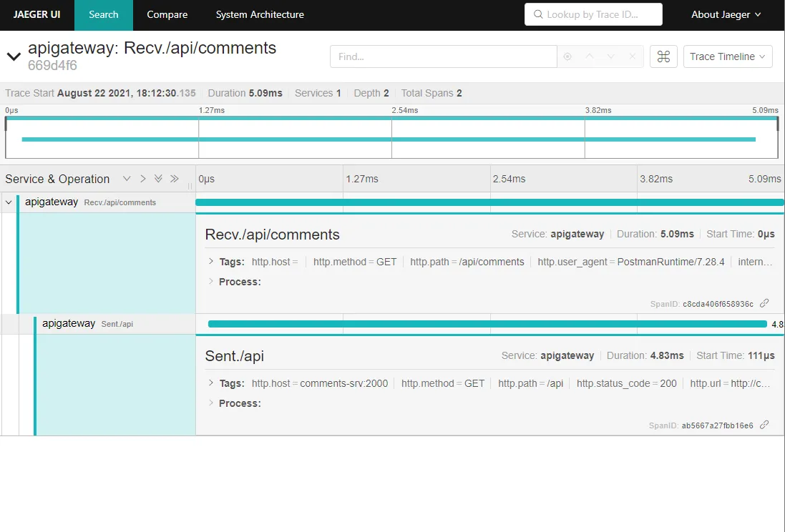Click the http.path = /api/comments tag
The height and width of the screenshot is (532, 785).
(467, 262)
